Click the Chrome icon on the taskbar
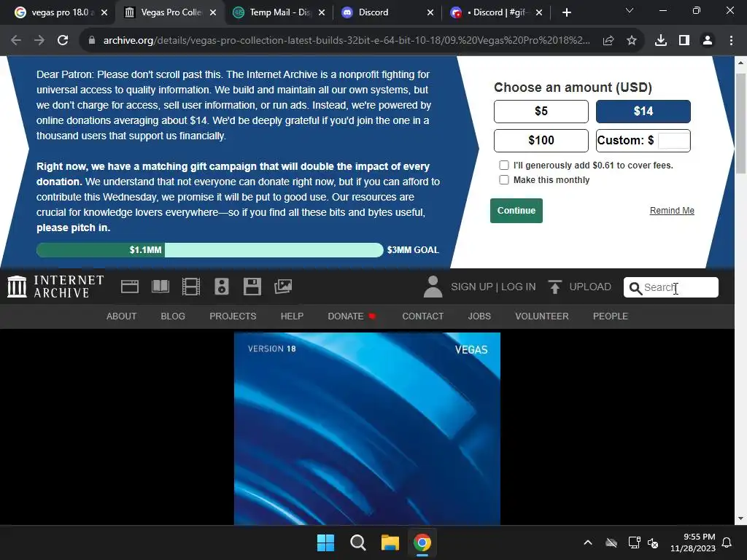747x560 pixels. (422, 542)
